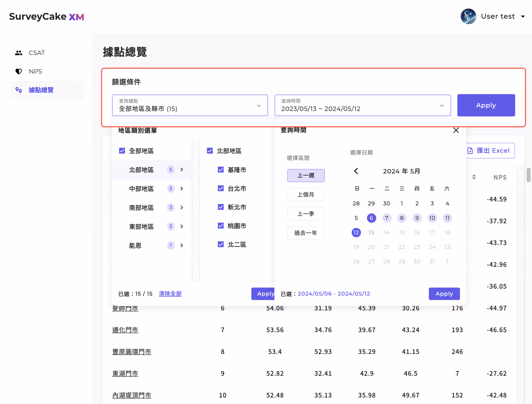Click the 匯出 Excel file icon

(470, 151)
